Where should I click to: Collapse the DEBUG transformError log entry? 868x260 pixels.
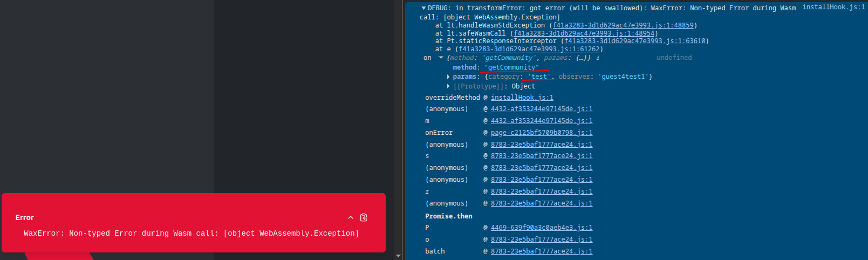423,8
